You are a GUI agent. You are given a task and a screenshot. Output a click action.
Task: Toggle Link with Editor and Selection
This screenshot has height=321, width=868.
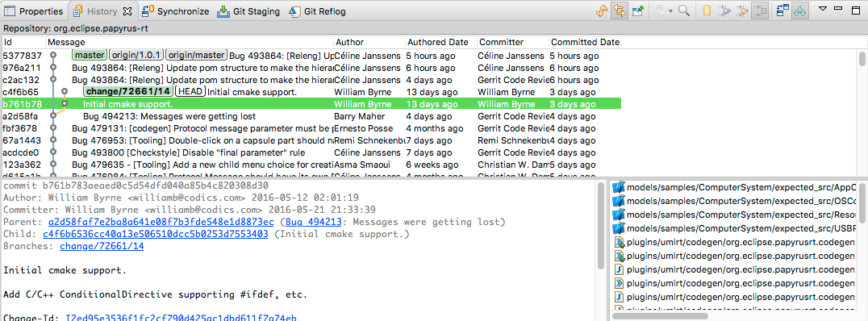coord(620,10)
